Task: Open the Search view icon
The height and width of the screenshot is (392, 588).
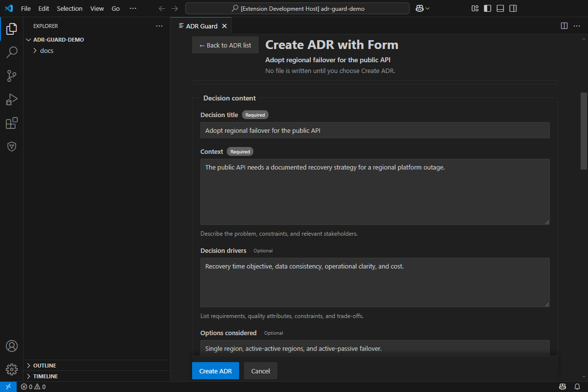Action: tap(12, 52)
